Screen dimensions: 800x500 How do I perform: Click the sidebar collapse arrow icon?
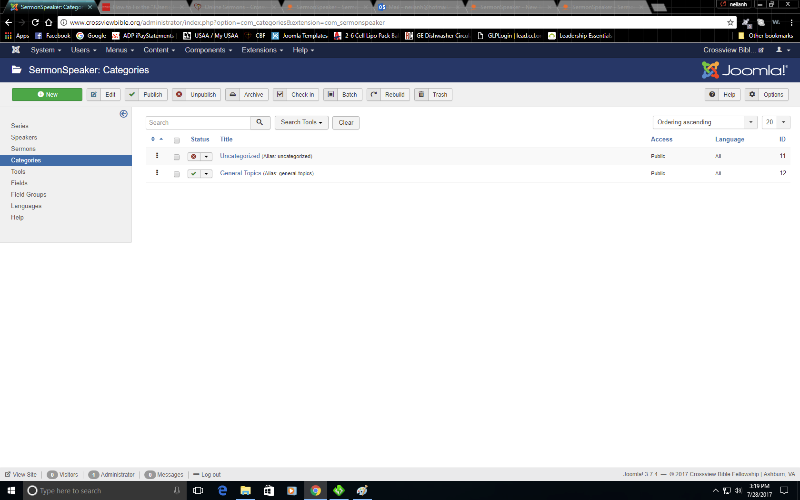[x=123, y=114]
